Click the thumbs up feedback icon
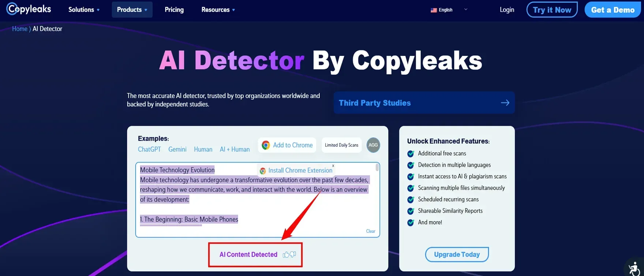This screenshot has width=644, height=276. point(286,254)
